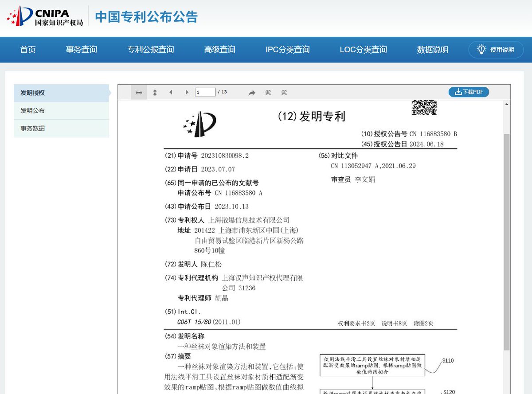Select the fit-to-width icon in PDF toolbar
The image size is (532, 394).
tap(138, 92)
